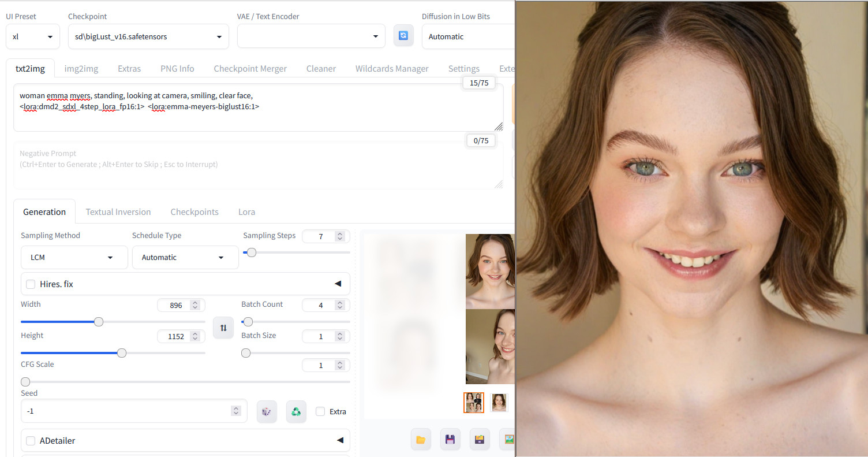The width and height of the screenshot is (868, 457).
Task: Enable the Hires. fix checkbox
Action: tap(31, 284)
